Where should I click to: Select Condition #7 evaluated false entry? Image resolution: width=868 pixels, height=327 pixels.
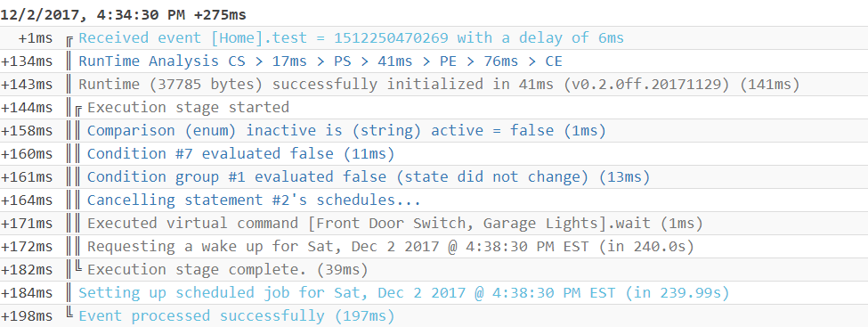coord(240,153)
